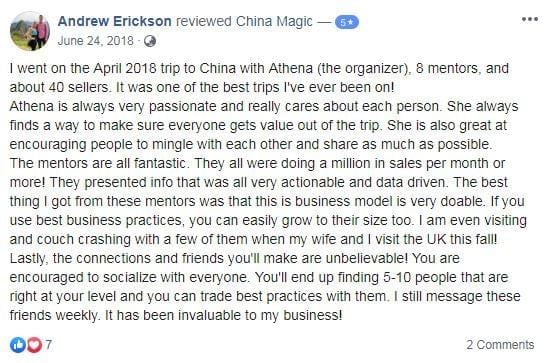Visit Andrew Erickson's profile name link
This screenshot has width=546, height=363.
point(115,21)
